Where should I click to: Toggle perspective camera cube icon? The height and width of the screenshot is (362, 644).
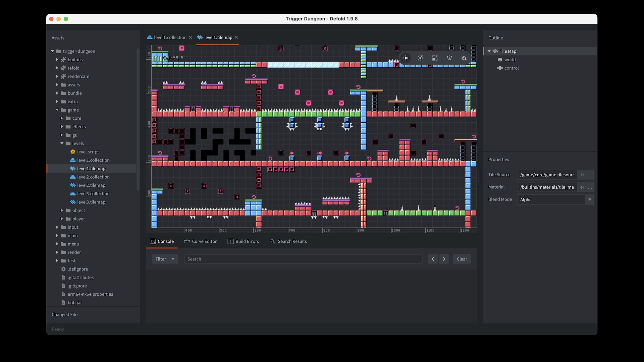[449, 58]
